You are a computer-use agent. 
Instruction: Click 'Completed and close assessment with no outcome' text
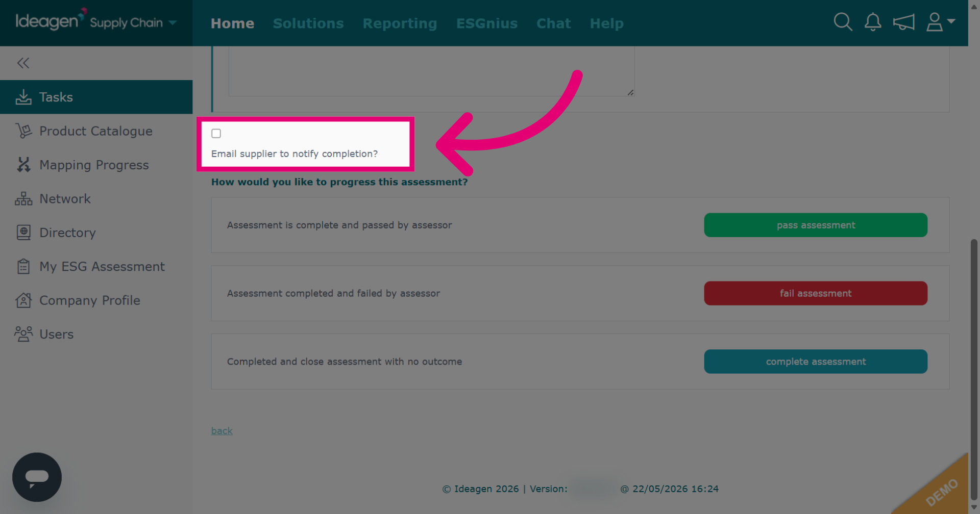[345, 362]
